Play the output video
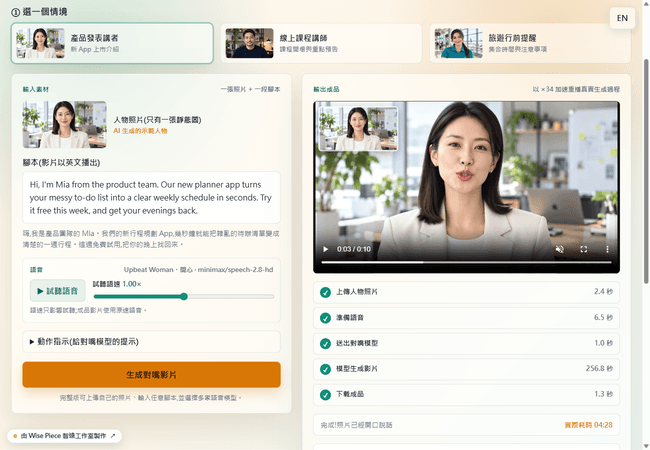The height and width of the screenshot is (450, 650). 325,249
